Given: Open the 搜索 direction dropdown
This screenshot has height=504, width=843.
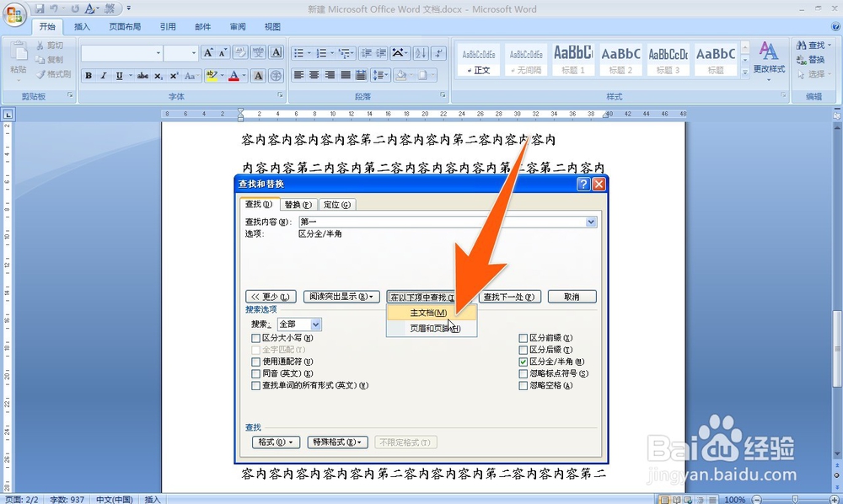Looking at the screenshot, I should pyautogui.click(x=315, y=324).
